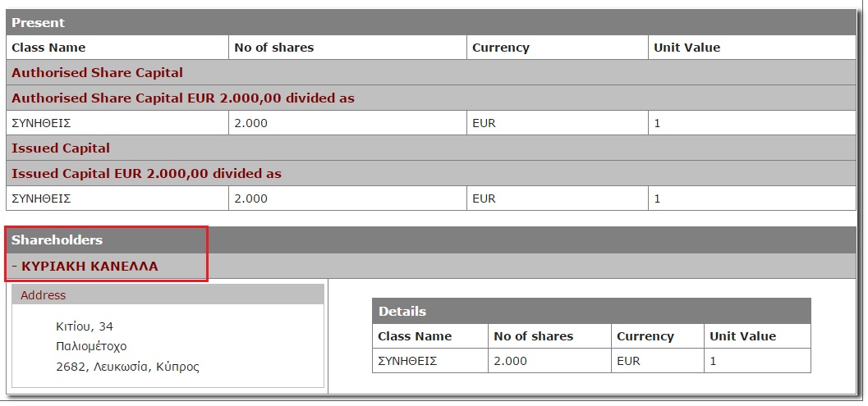The width and height of the screenshot is (868, 406).
Task: Click the Class Name column header in Details table
Action: click(415, 336)
